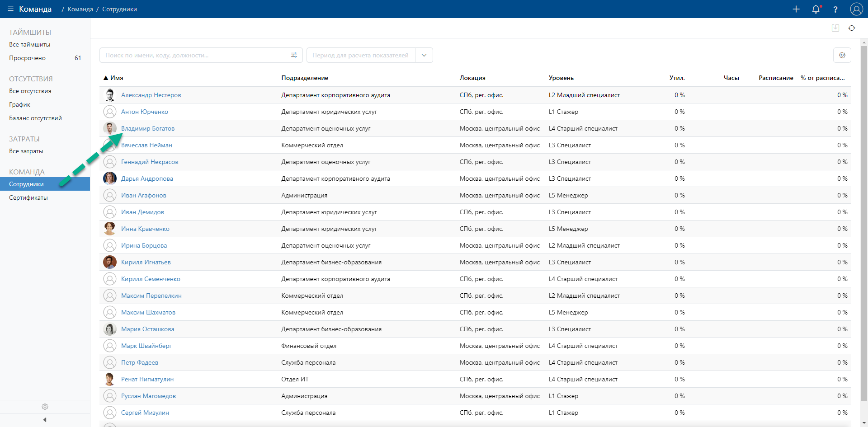Sort by Расписание column header
This screenshot has width=868, height=427.
pos(776,78)
